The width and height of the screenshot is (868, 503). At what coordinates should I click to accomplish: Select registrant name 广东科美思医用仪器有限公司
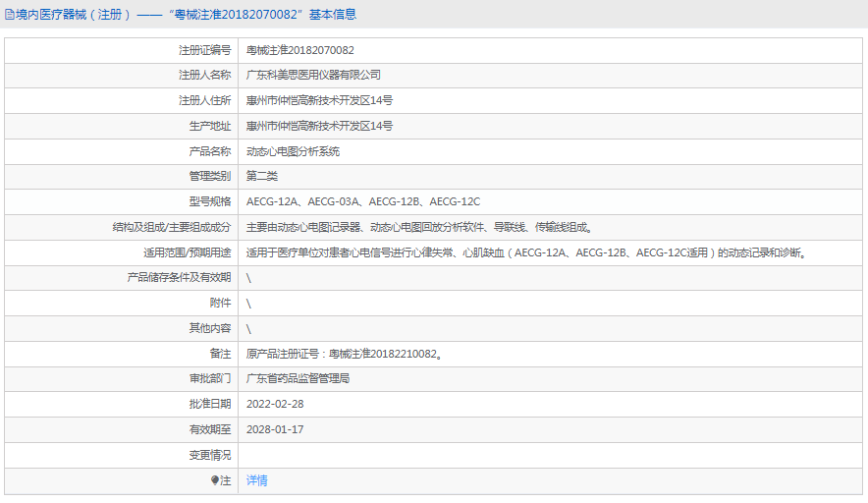(313, 75)
